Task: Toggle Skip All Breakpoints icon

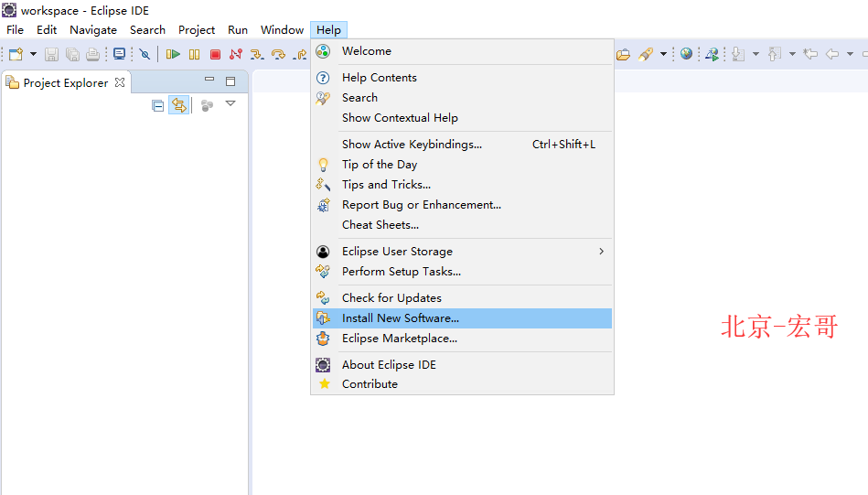Action: coord(145,54)
